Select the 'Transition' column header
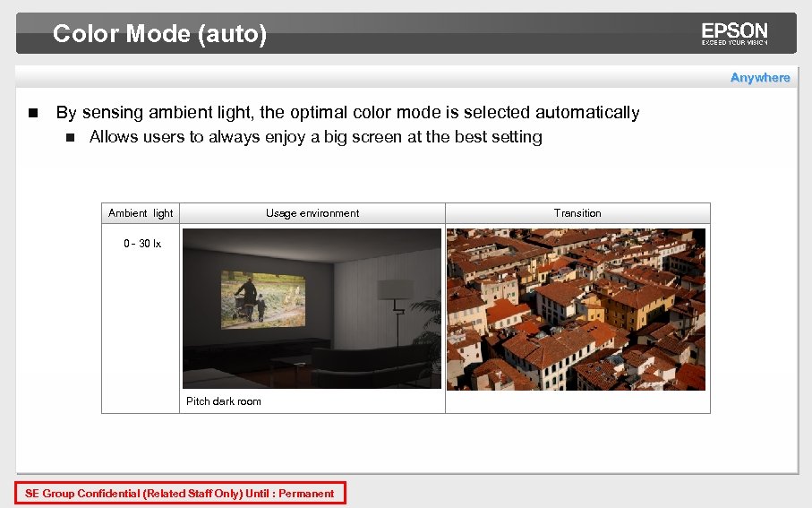 (x=577, y=213)
